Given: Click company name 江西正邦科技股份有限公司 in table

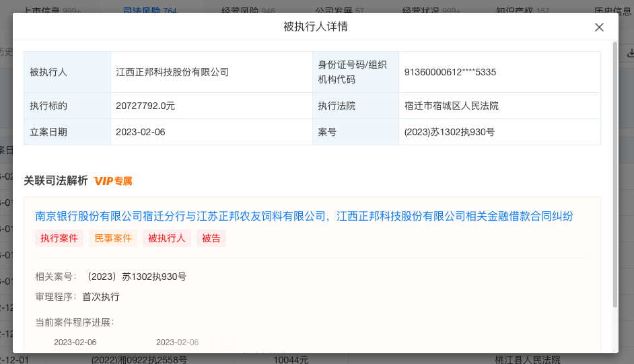Looking at the screenshot, I should [172, 72].
